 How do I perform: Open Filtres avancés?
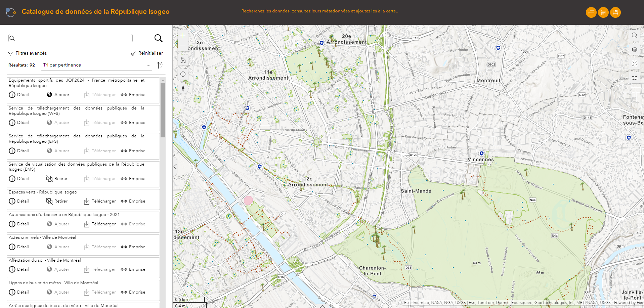point(28,53)
